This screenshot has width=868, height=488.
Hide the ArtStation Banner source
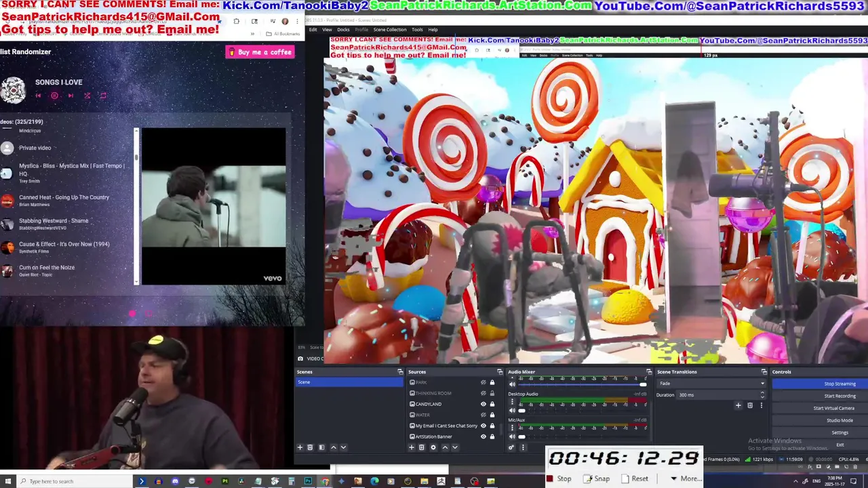484,436
